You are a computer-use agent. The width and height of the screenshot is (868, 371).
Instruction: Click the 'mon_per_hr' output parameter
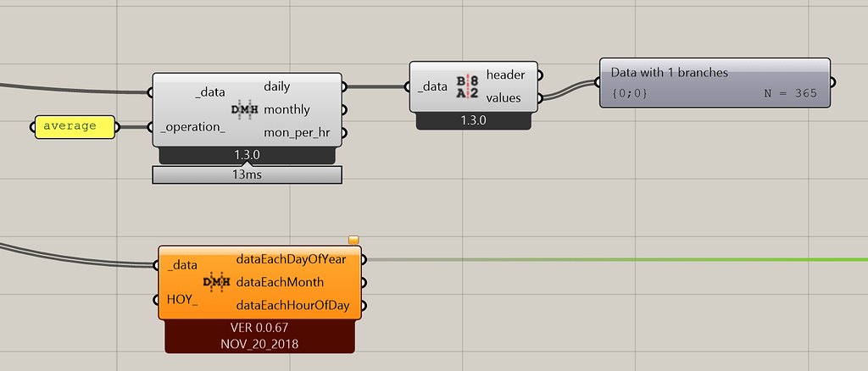coord(297,133)
